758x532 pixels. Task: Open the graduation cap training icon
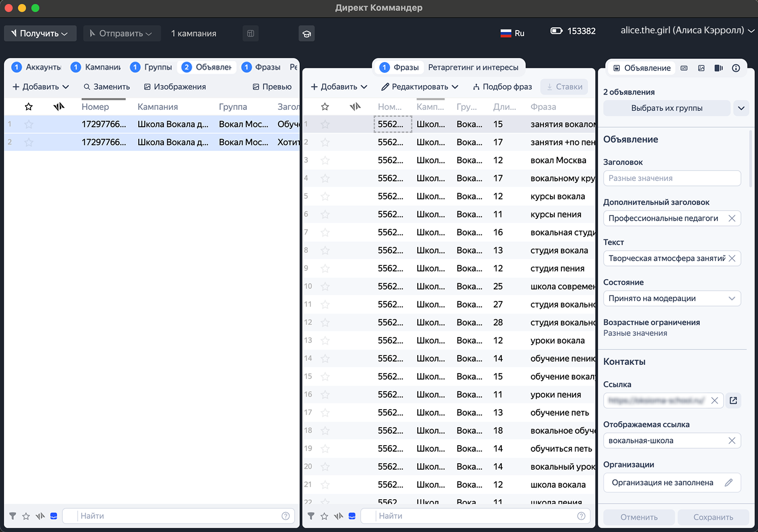pos(306,34)
